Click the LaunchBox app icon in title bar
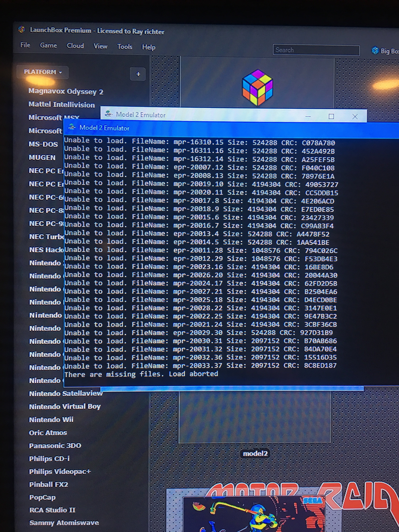399x532 pixels. click(22, 30)
